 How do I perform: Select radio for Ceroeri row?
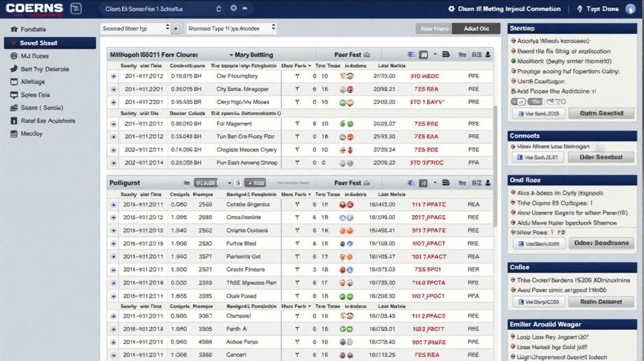click(113, 355)
